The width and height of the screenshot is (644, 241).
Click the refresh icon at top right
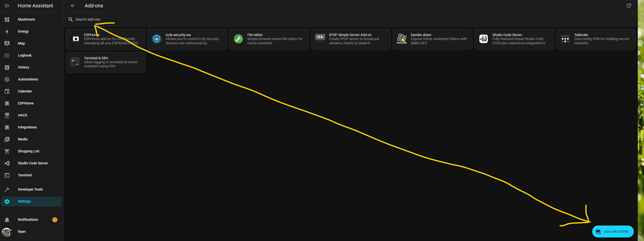pyautogui.click(x=628, y=6)
